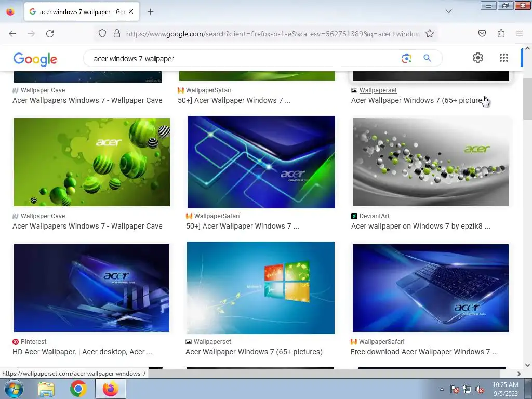Go back to the previous page
Image resolution: width=532 pixels, height=399 pixels.
pos(12,34)
